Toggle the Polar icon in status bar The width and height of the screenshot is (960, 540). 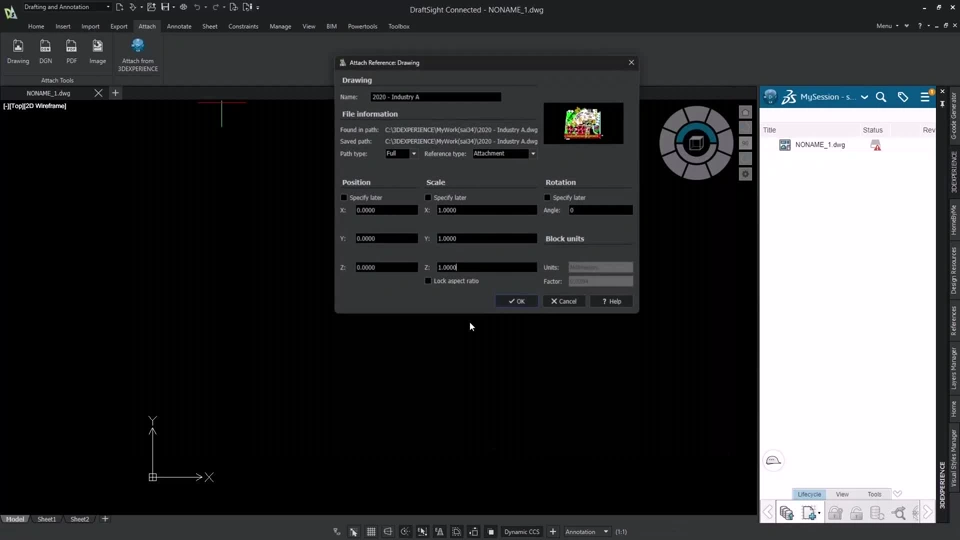(405, 531)
